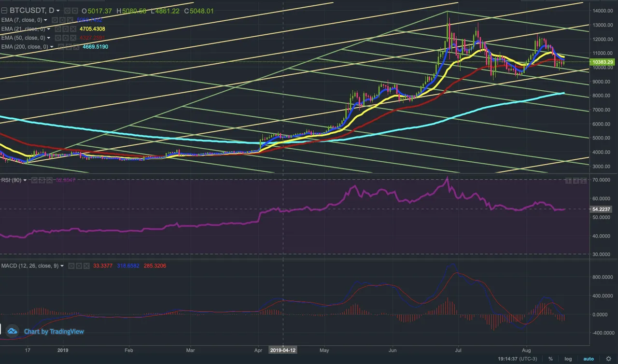The height and width of the screenshot is (364, 618).
Task: Click the 800.0000 MACD axis label
Action: click(604, 277)
